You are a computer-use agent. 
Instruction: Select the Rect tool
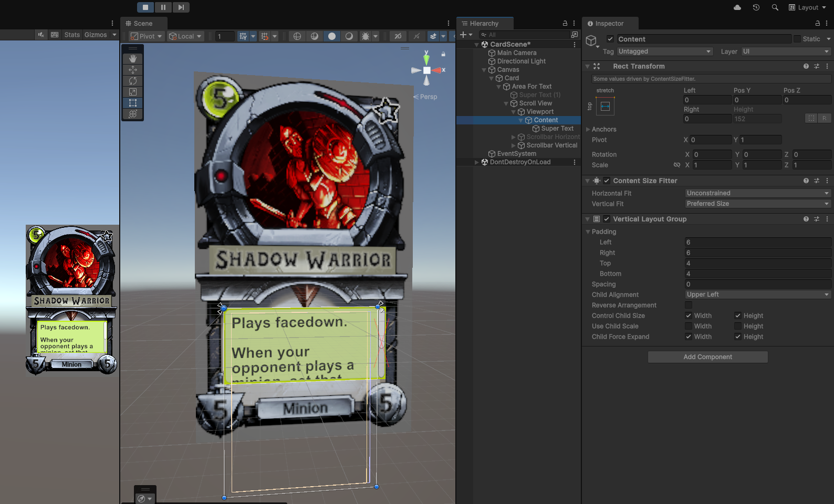(133, 103)
